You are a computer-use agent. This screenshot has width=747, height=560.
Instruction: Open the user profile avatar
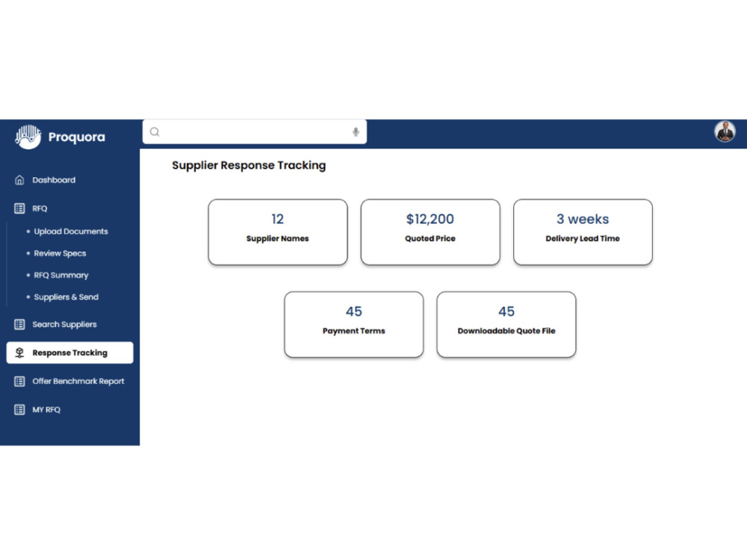point(725,131)
